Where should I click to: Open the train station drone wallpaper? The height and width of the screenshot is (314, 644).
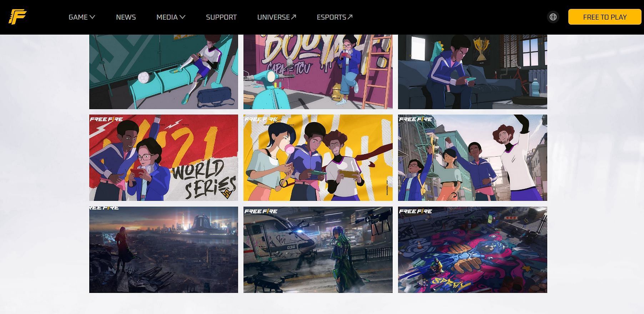(318, 250)
